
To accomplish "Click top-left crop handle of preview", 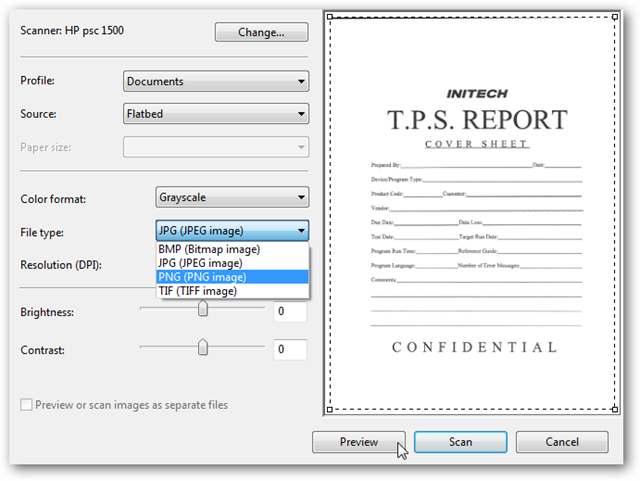I will pyautogui.click(x=330, y=17).
